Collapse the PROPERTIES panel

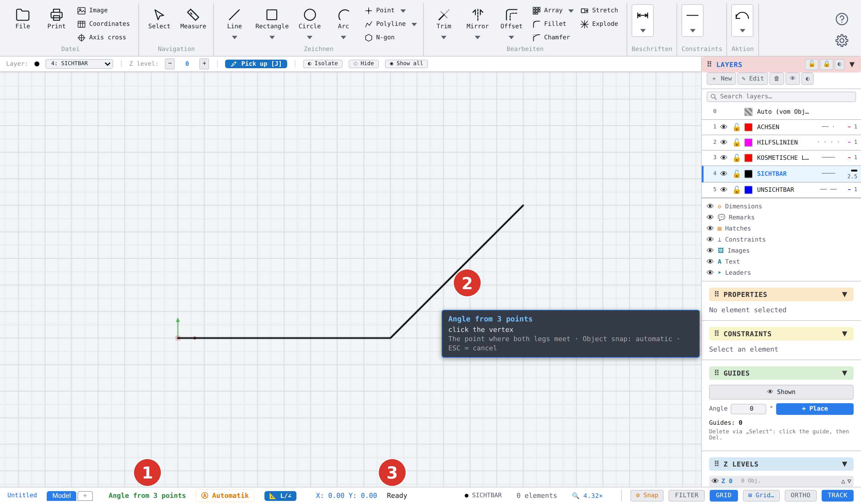click(x=845, y=294)
